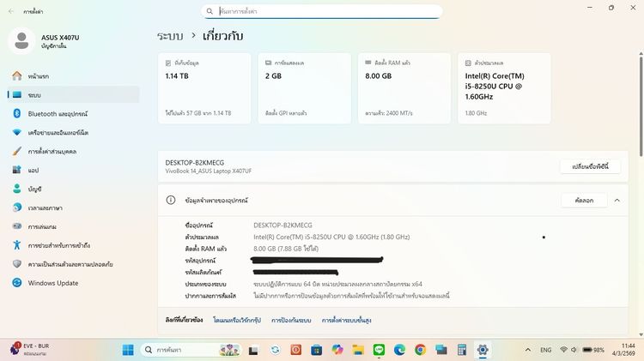
Task: Click the 8.00 GB (7.88 GB) RAM value
Action: point(286,249)
